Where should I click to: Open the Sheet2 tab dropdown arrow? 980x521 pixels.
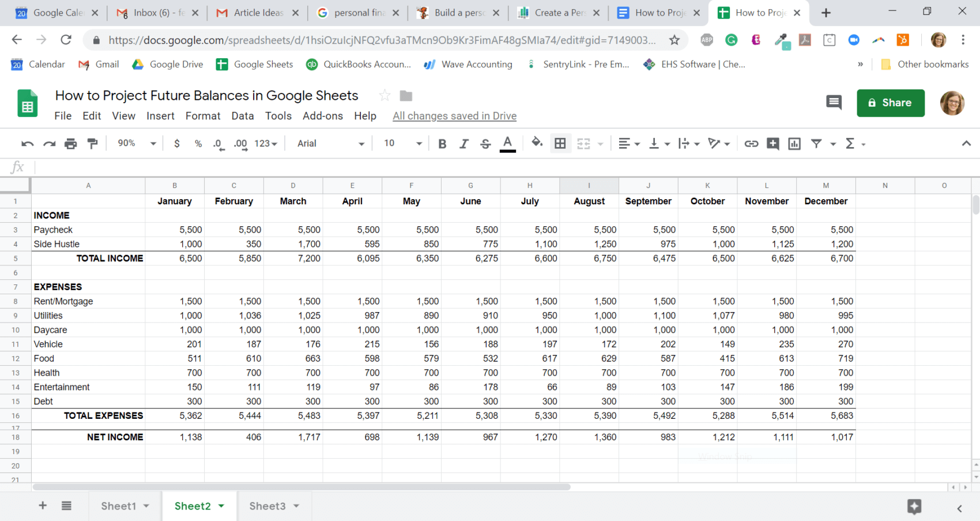click(x=221, y=506)
